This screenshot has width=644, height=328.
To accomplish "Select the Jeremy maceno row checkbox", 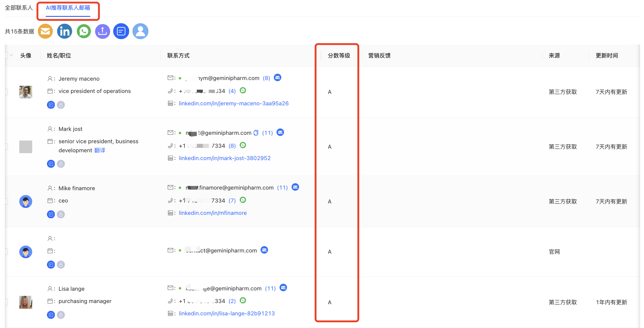I will [6, 92].
